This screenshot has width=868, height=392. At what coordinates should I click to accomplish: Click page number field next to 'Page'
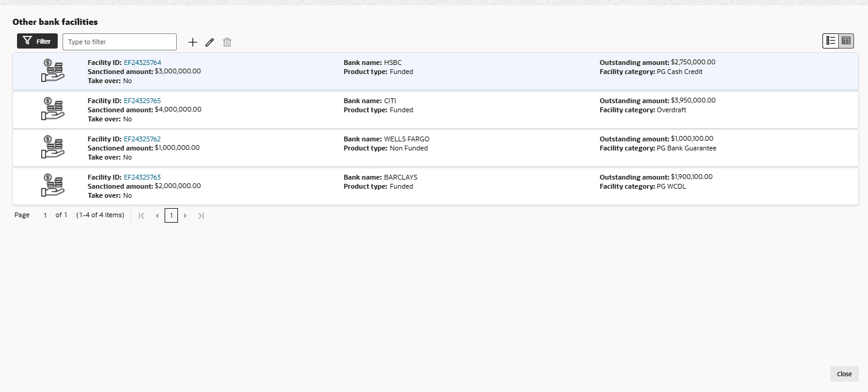(x=45, y=215)
